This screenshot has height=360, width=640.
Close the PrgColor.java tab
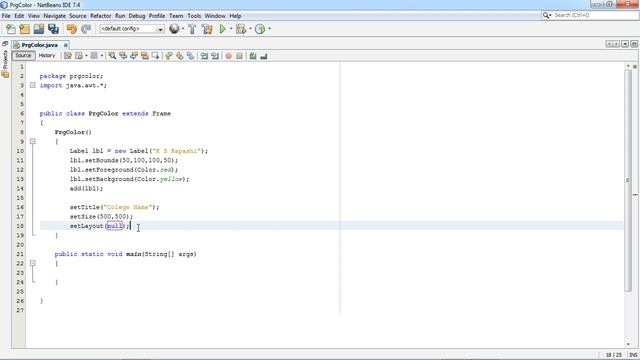tap(65, 45)
